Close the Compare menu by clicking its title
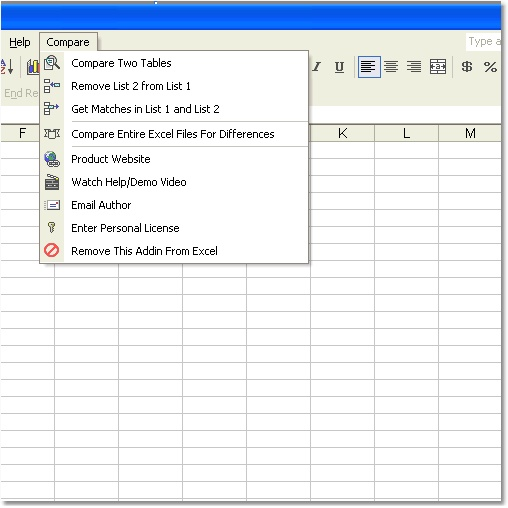 (x=68, y=42)
